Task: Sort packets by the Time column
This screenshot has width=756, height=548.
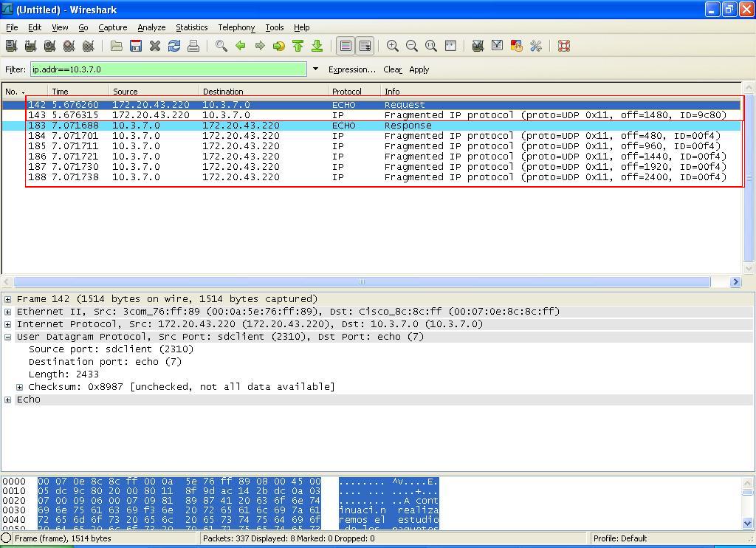Action: click(78, 91)
